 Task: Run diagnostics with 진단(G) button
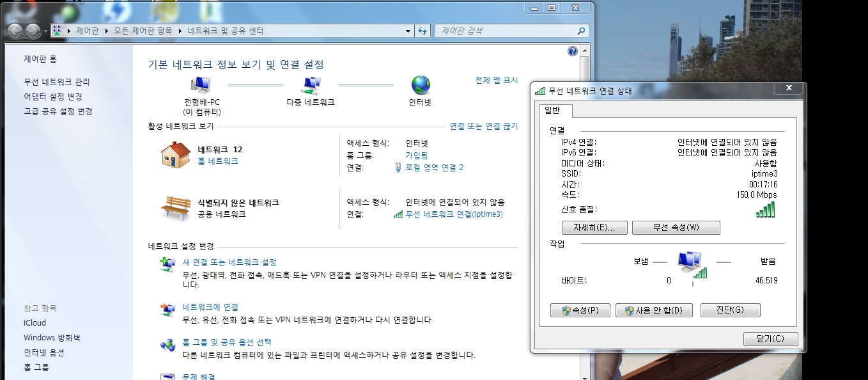731,310
